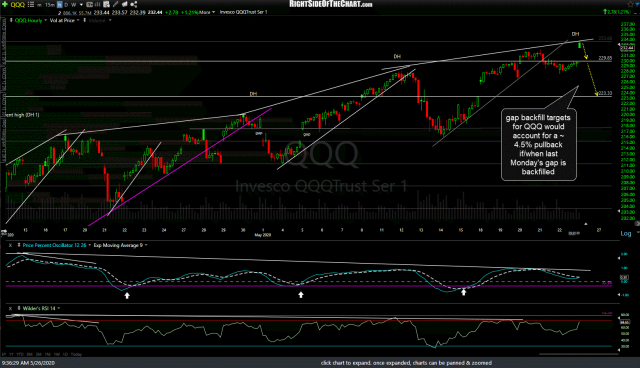Open the Wilder's RSI 14 dropdown

point(59,308)
